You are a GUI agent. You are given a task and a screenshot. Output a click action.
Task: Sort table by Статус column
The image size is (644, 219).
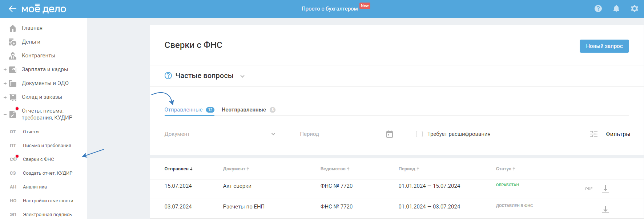(506, 169)
